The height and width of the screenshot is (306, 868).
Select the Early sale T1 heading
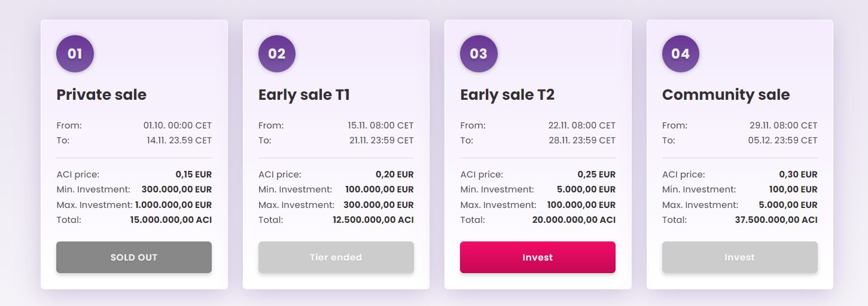pos(304,94)
